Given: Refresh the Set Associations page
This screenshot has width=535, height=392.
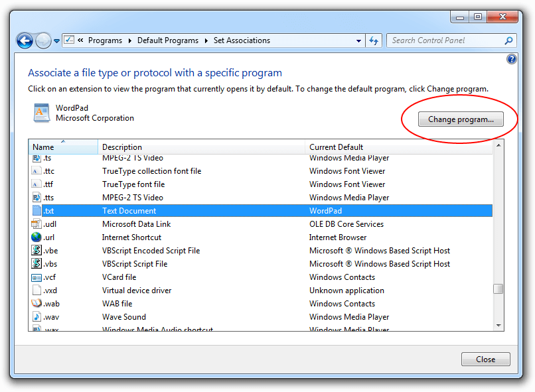Looking at the screenshot, I should coord(374,41).
